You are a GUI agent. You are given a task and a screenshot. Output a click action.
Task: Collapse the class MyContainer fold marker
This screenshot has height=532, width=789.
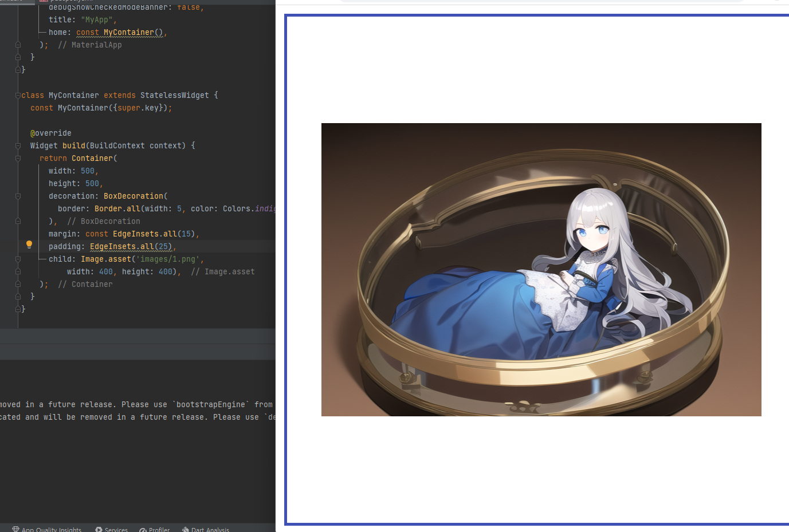(18, 95)
